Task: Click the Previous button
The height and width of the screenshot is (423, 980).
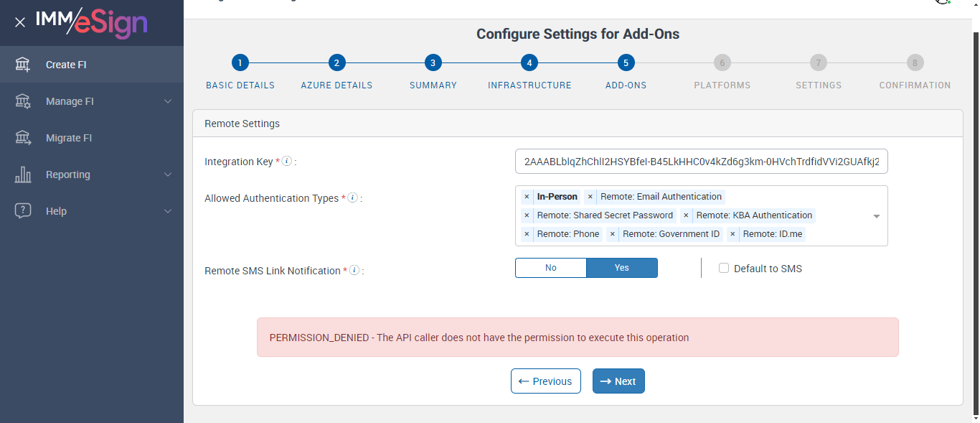Action: tap(545, 381)
